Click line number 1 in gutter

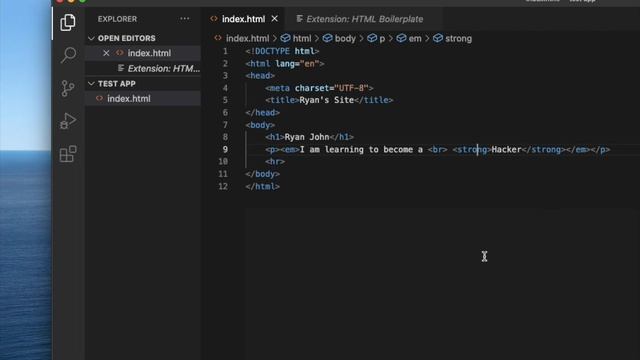(225, 51)
